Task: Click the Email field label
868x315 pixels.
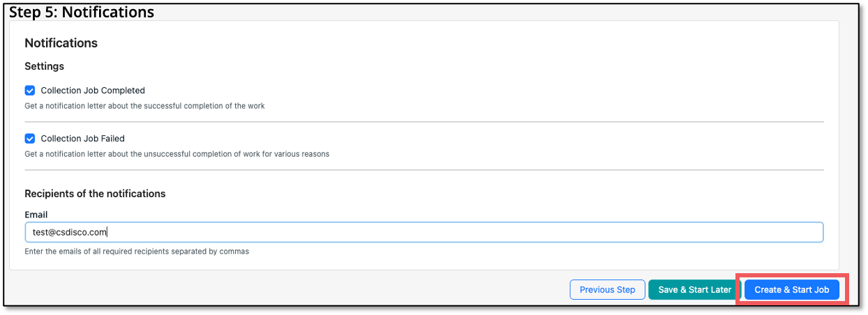Action: coord(36,215)
